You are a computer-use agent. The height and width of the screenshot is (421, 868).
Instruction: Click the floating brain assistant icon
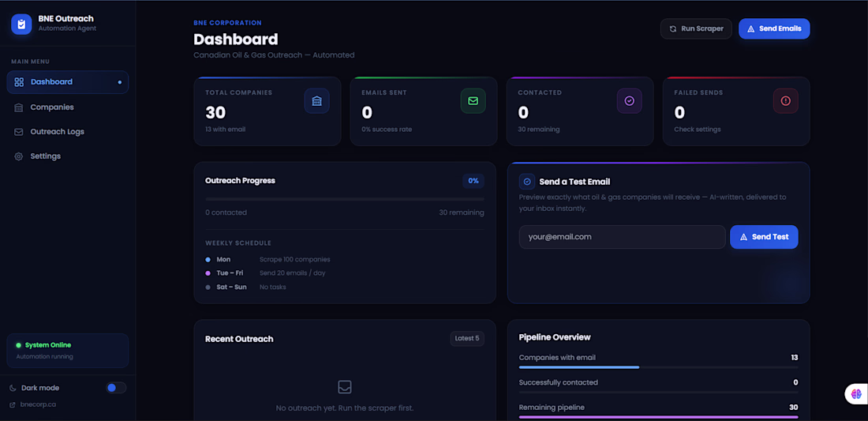click(x=856, y=394)
